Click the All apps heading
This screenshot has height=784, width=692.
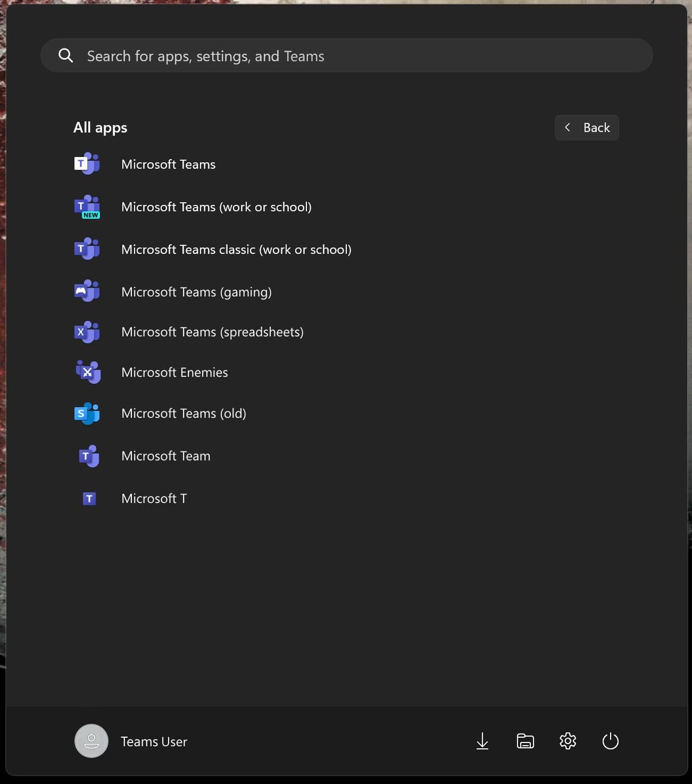tap(101, 128)
